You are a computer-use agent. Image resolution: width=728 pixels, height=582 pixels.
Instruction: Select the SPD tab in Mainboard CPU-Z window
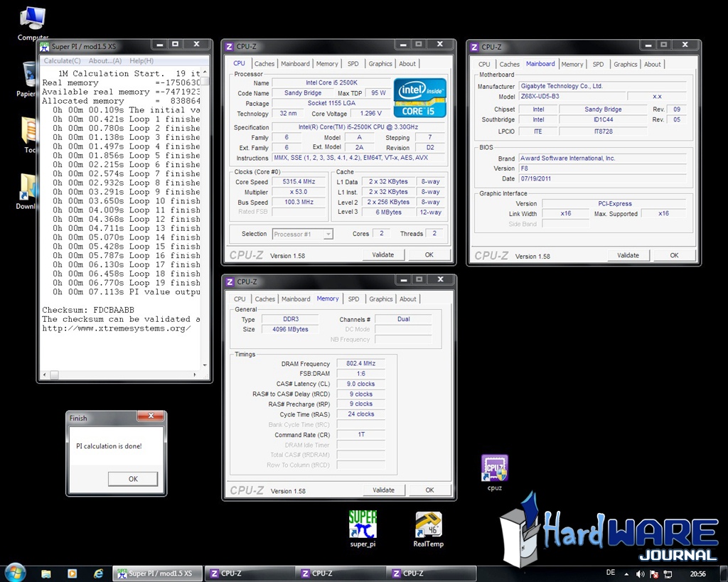pyautogui.click(x=598, y=65)
